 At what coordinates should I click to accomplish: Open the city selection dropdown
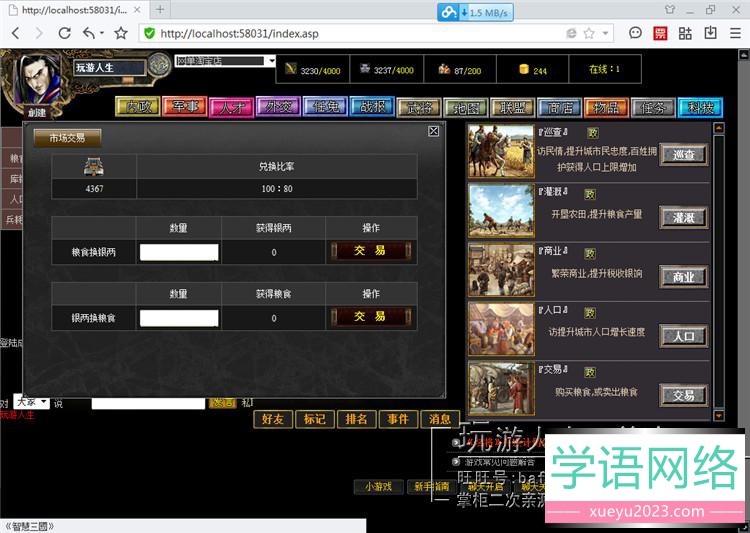225,61
